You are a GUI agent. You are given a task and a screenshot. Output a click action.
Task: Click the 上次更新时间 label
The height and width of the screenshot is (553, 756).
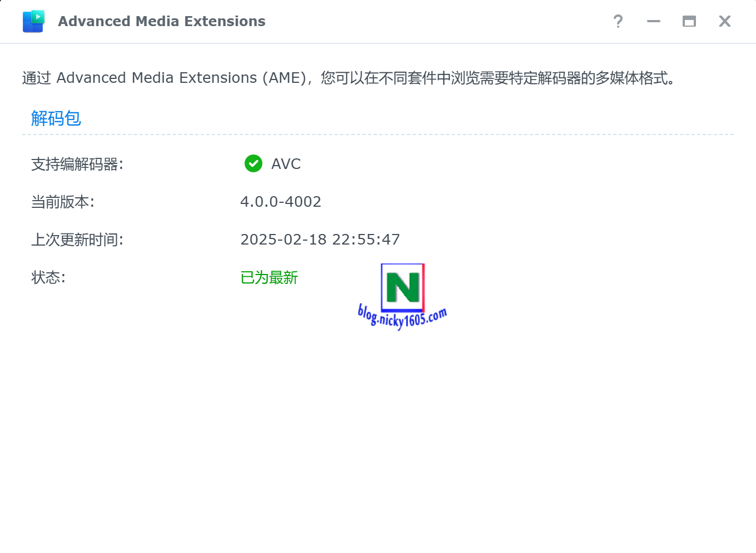coord(77,240)
